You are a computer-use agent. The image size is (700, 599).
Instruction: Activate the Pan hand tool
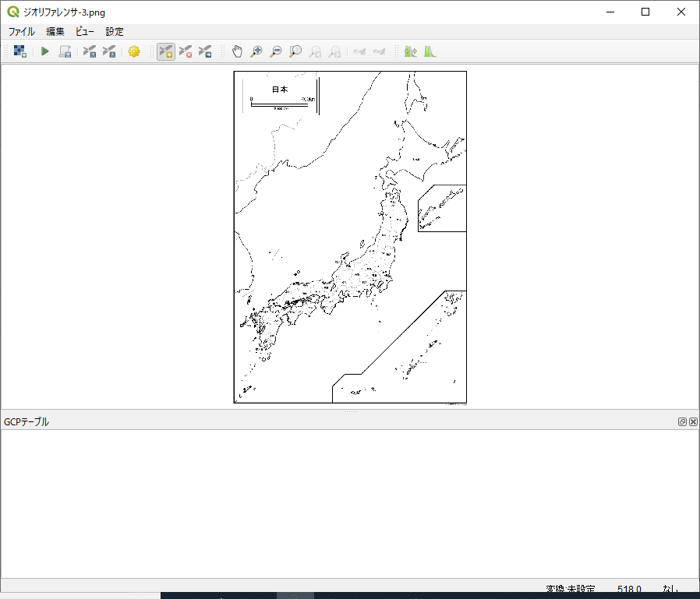[x=237, y=51]
